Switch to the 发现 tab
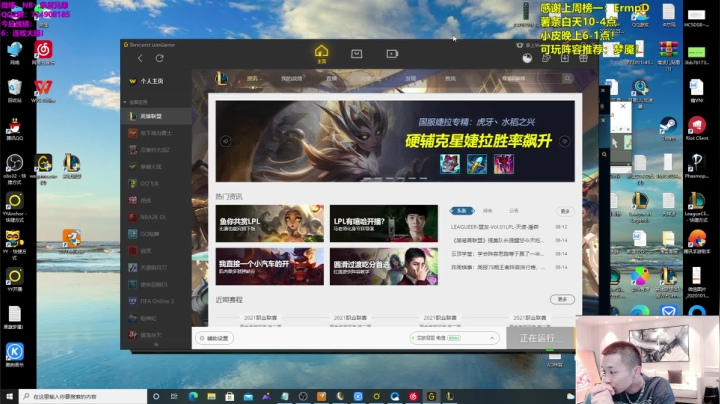Screen dimensions: 720x404 (x=411, y=79)
